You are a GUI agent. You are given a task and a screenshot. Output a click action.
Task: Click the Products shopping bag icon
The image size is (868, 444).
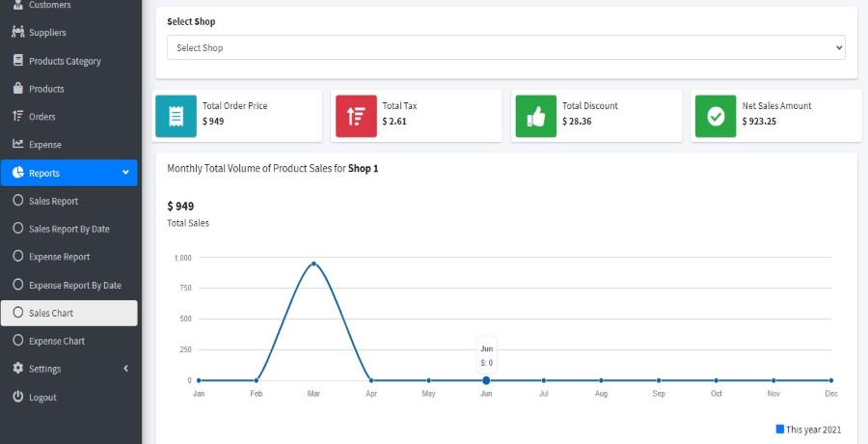[17, 89]
